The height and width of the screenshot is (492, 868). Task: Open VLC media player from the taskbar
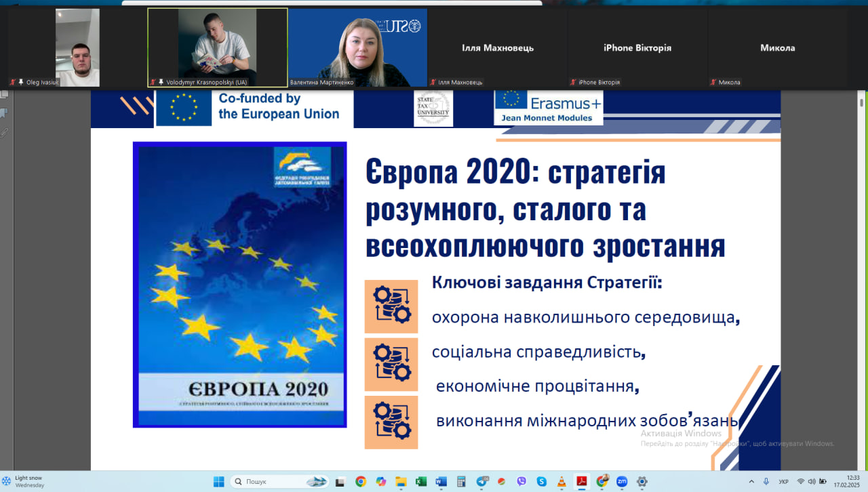[561, 482]
